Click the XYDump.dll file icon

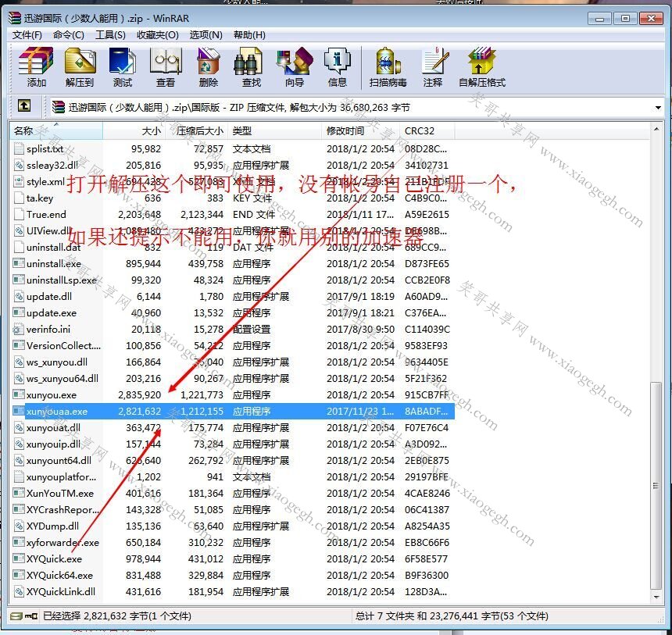[19, 526]
